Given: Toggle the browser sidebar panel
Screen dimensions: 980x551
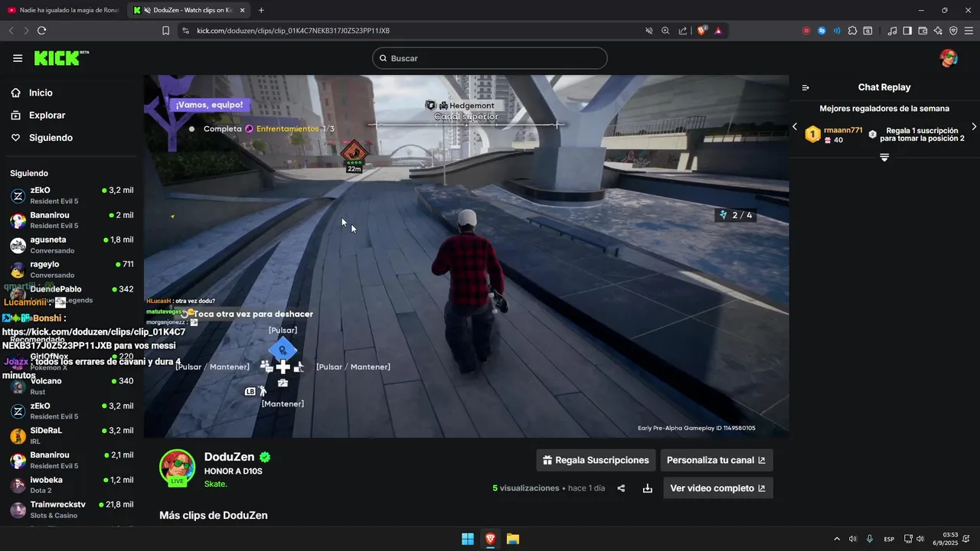Looking at the screenshot, I should point(907,31).
